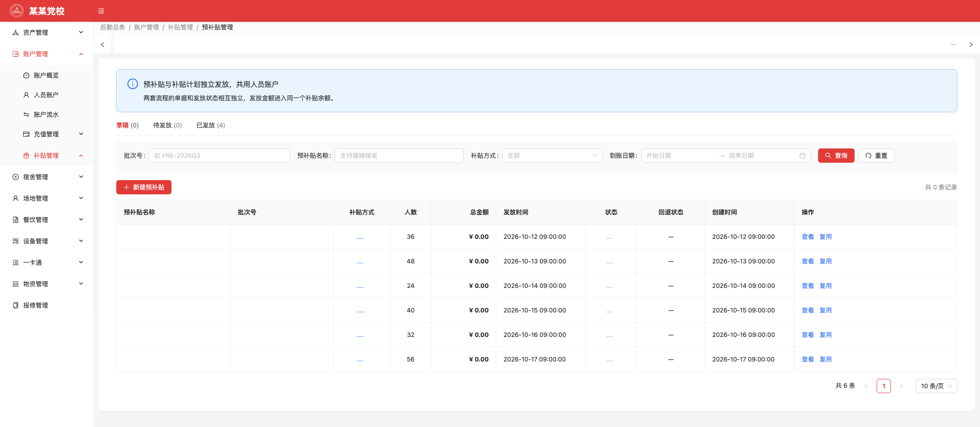Click the 设备管理 grid icon
The height and width of the screenshot is (427, 980).
click(x=16, y=241)
